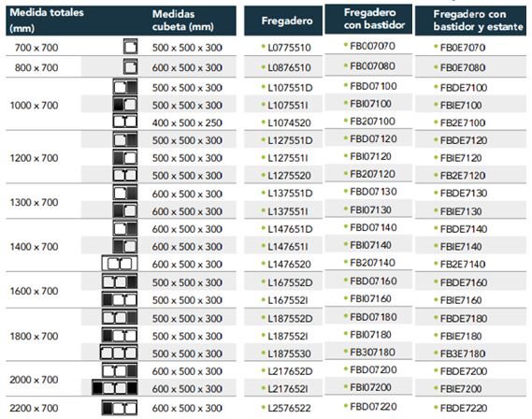Select the 1600 x 700 size cell
This screenshot has width=532, height=419.
pyautogui.click(x=35, y=291)
